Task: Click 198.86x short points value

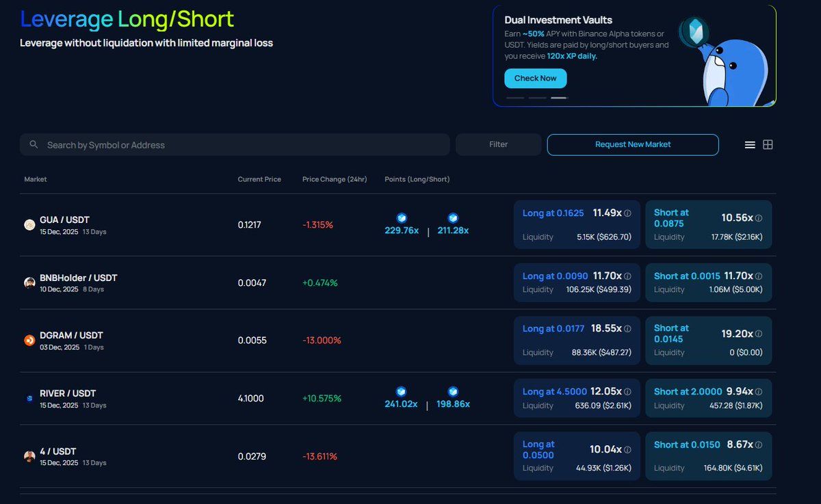Action: tap(453, 404)
